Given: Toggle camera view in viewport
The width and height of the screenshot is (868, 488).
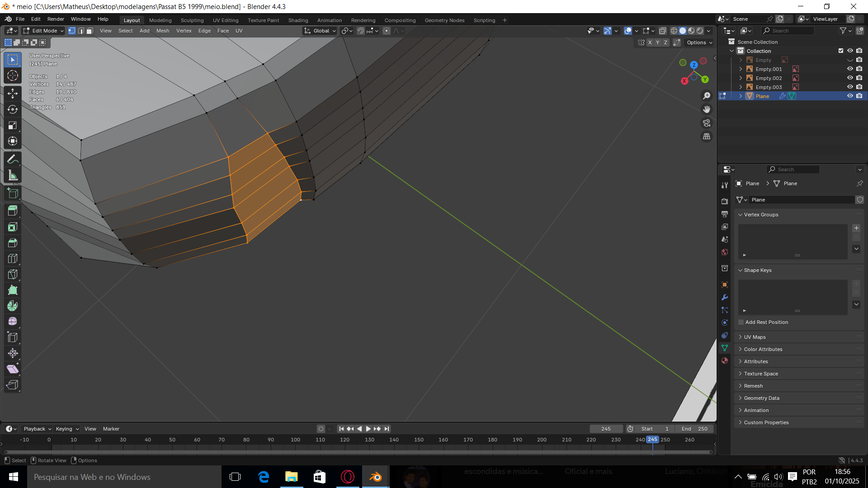Looking at the screenshot, I should pos(707,123).
